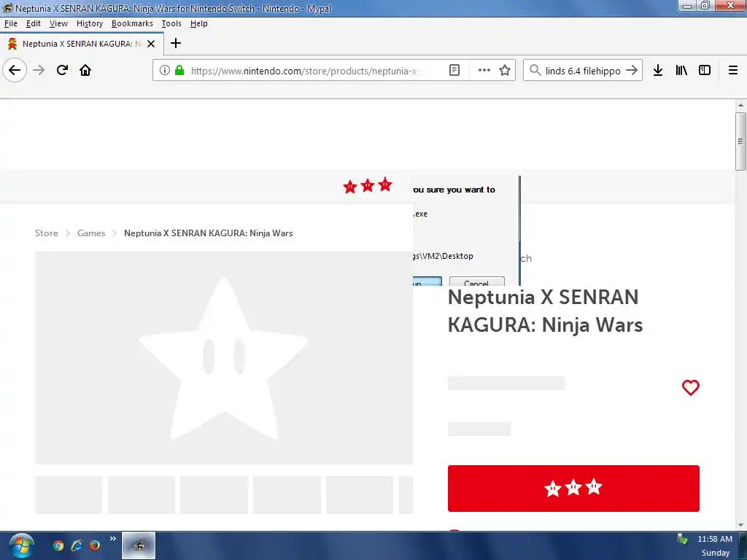The height and width of the screenshot is (560, 747).
Task: Select the Neptunia X SENRAN KAGURA tab
Action: pyautogui.click(x=82, y=44)
